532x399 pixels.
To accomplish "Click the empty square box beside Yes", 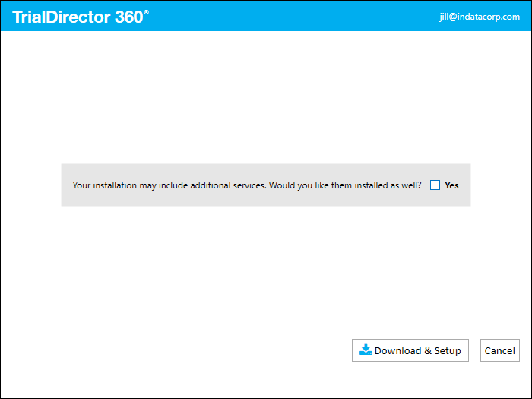I will [x=435, y=185].
